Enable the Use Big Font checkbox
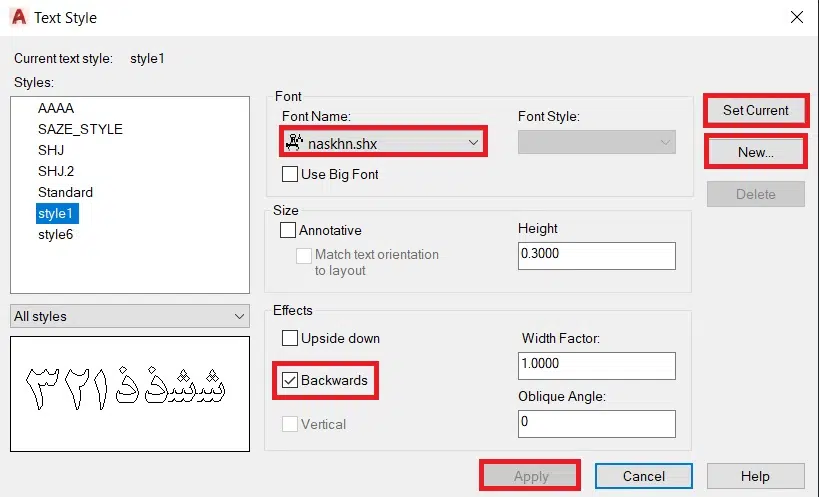This screenshot has height=497, width=819. (290, 174)
